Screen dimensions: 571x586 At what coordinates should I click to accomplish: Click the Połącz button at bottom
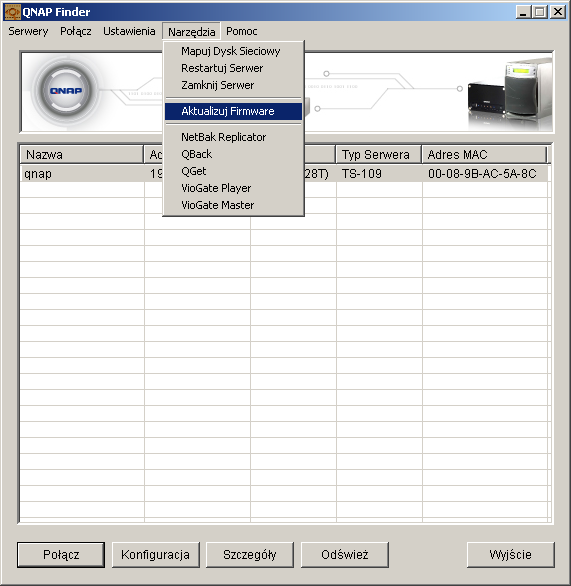point(61,555)
